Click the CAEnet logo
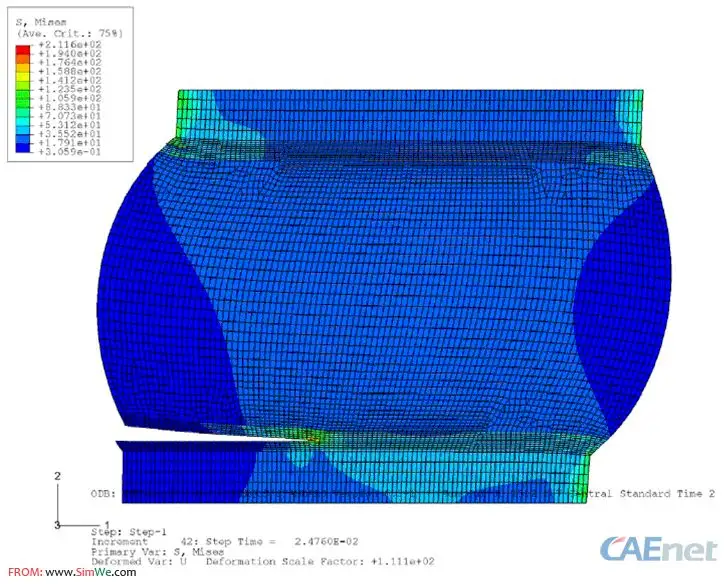Viewport: 728px width, 584px height. click(x=658, y=548)
